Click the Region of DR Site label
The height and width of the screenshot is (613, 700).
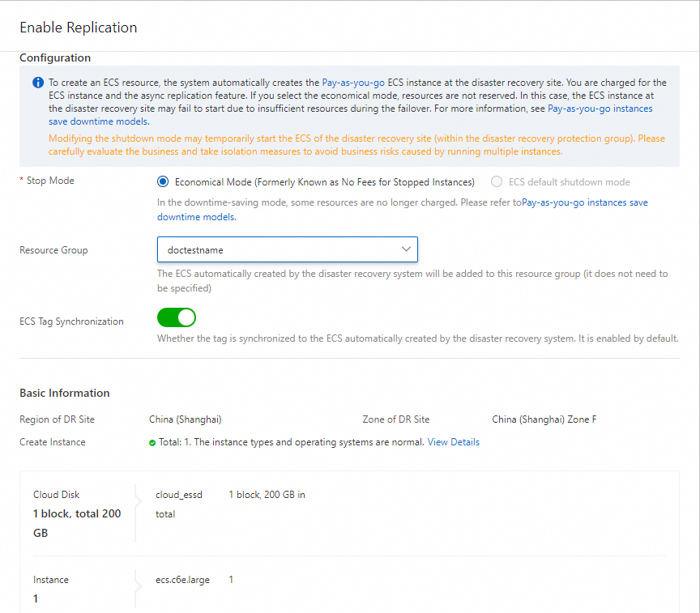click(x=58, y=419)
